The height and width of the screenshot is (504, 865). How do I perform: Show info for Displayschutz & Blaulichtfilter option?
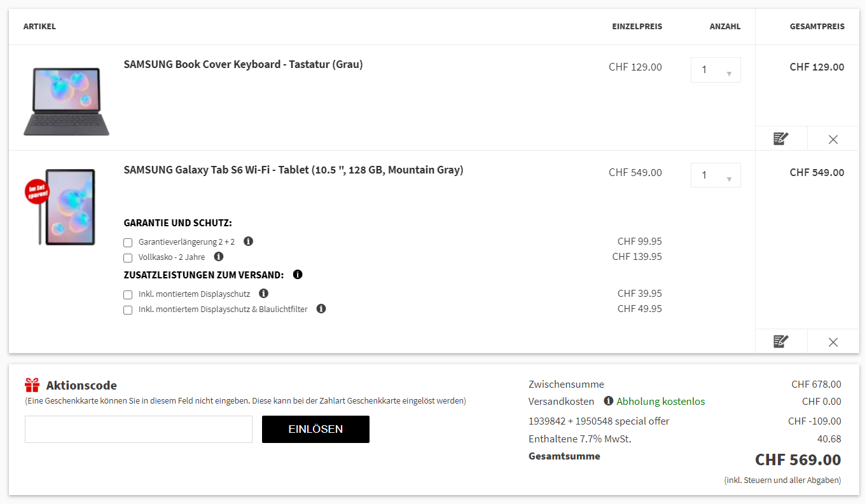click(x=321, y=309)
